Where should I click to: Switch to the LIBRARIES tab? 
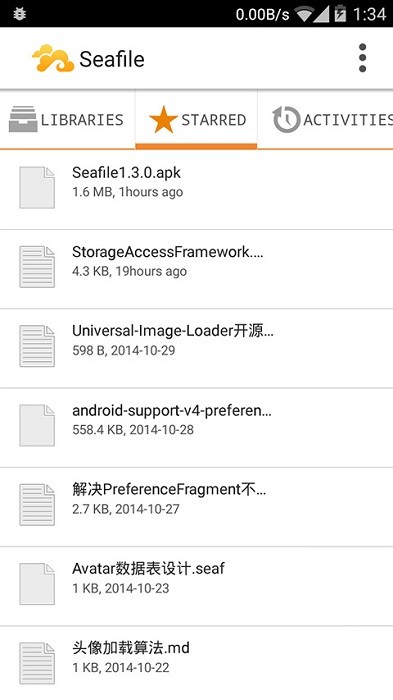67,120
